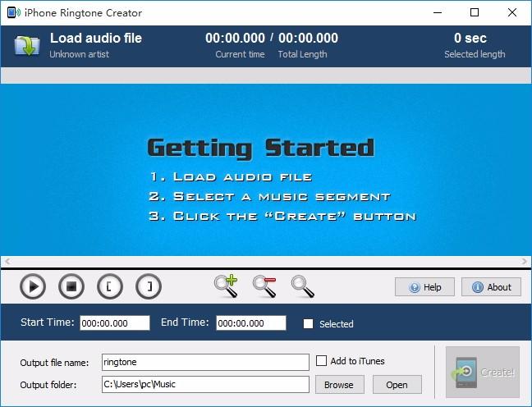Screen dimensions: 532x407
Task: Click the waveform scrollbar left arrow
Action: [7, 261]
